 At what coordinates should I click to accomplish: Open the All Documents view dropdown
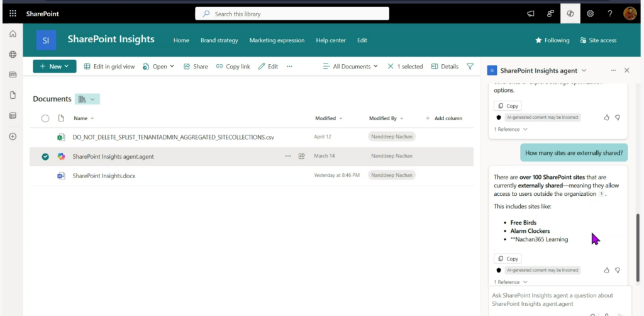[350, 66]
